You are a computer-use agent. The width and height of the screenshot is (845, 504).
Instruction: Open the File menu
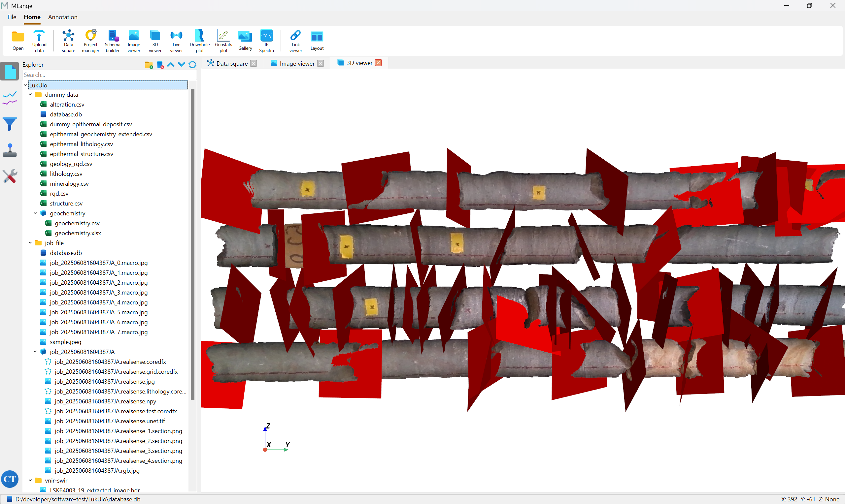pos(12,17)
